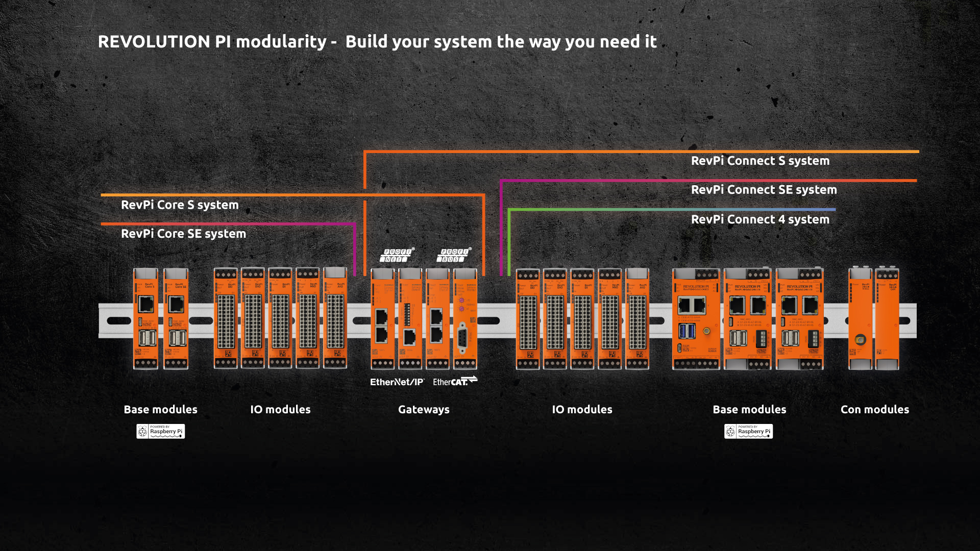Click the RevPi Con CAN module
Image resolution: width=980 pixels, height=551 pixels.
coord(887,319)
